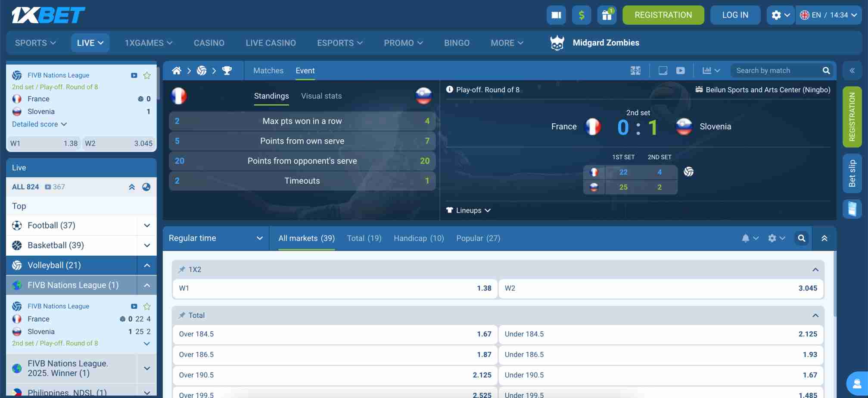The image size is (868, 398).
Task: Click the Midgard Zombies helmet icon
Action: (x=557, y=43)
